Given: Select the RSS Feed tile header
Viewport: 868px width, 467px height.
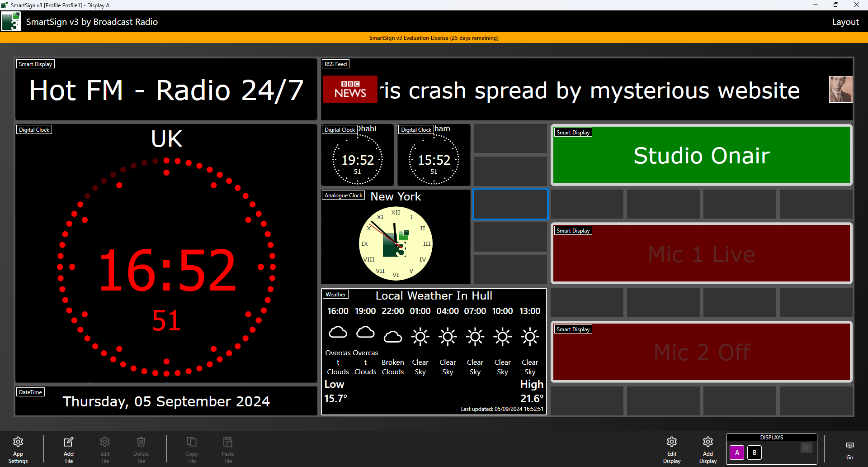Looking at the screenshot, I should [x=335, y=64].
